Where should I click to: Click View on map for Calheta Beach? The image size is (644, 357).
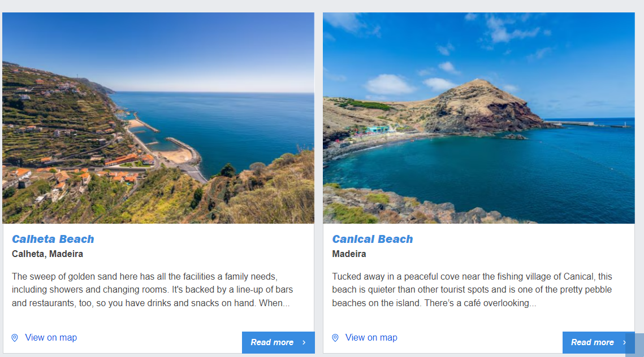[51, 338]
